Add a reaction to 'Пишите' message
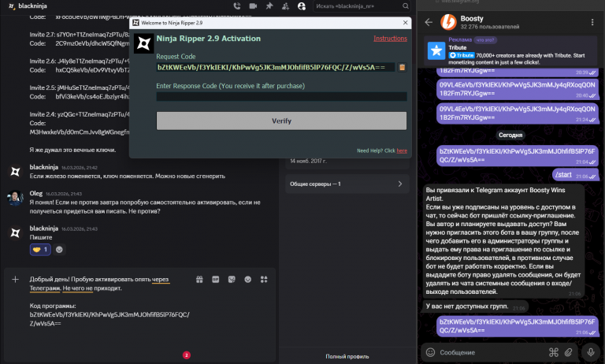 59,249
